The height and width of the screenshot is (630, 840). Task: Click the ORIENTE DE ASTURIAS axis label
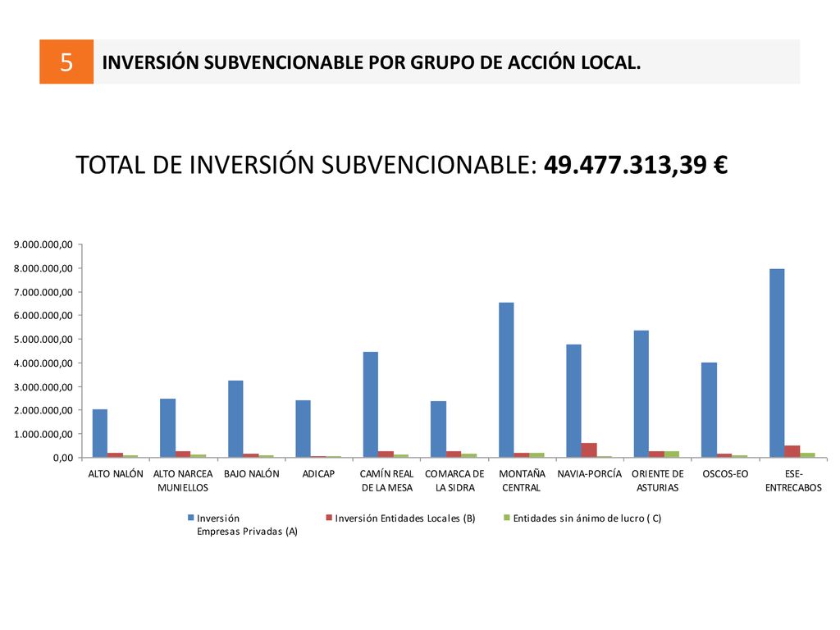pyautogui.click(x=657, y=481)
